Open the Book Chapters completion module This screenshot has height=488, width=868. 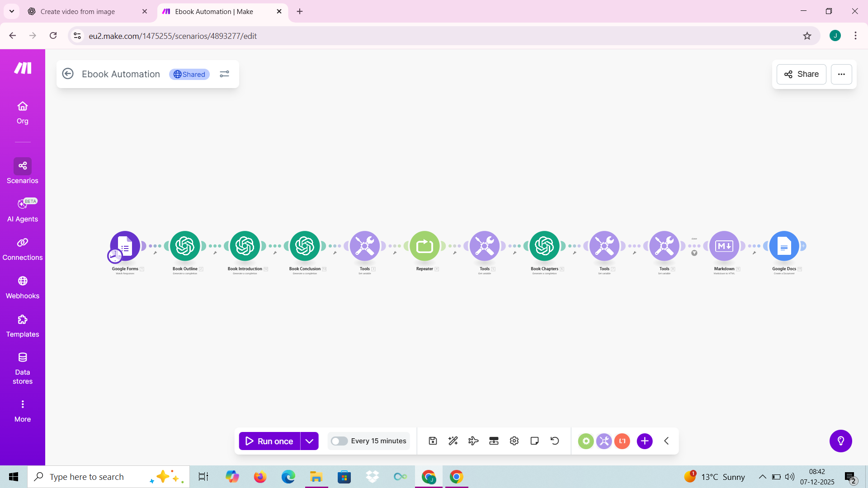click(x=545, y=246)
